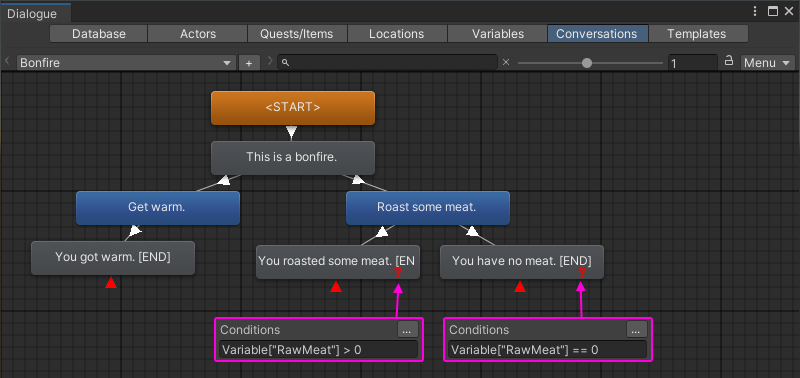Click the ellipsis button for RawMeat == 0 conditions
This screenshot has height=378, width=800.
[x=636, y=330]
